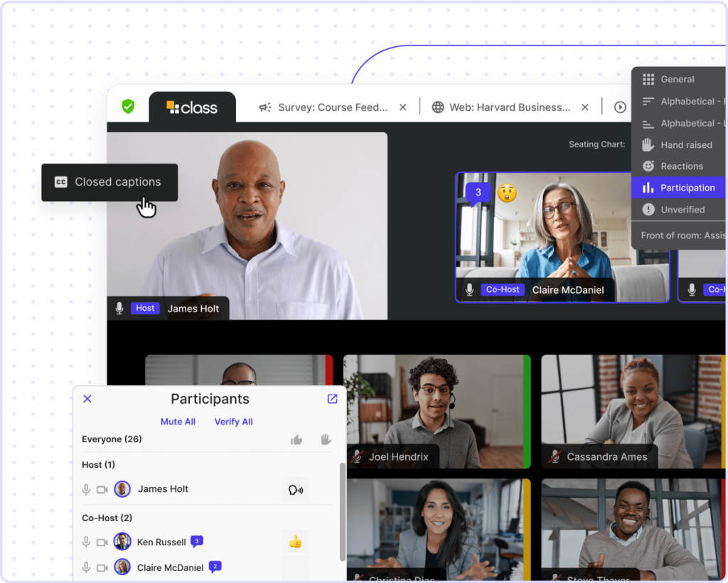Viewport: 728px width, 583px height.
Task: Mute Ken Russell's microphone
Action: (85, 541)
